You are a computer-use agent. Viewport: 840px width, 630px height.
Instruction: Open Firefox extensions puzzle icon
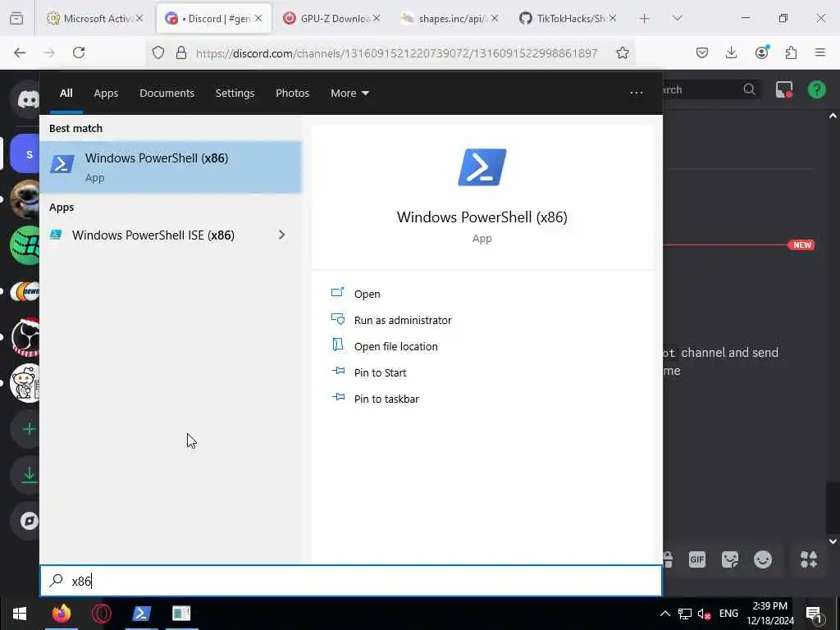(792, 52)
